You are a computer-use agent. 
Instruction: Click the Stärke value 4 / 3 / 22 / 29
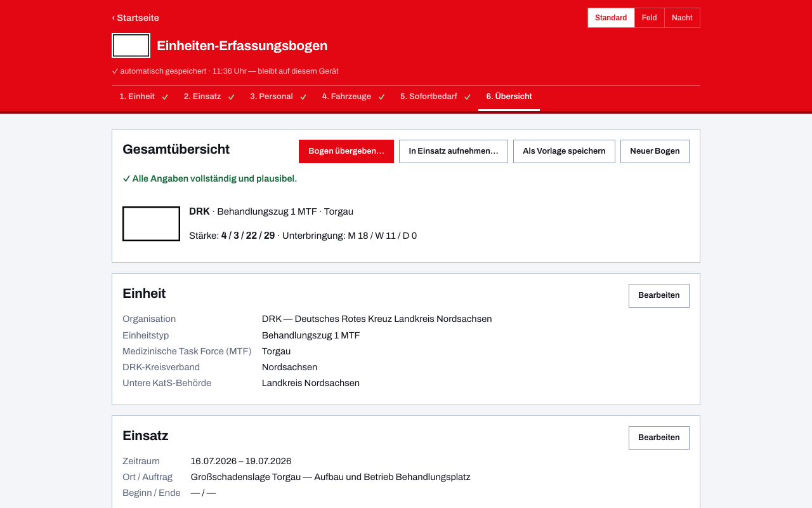pos(248,236)
